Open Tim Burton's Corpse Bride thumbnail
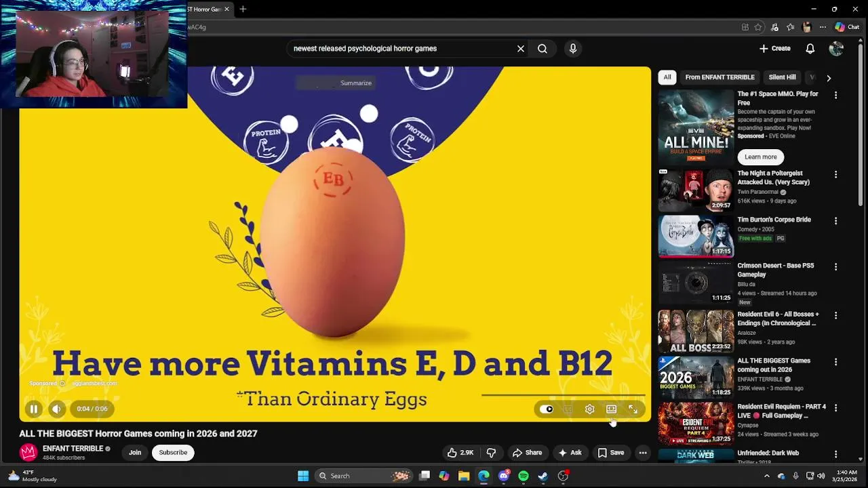Viewport: 868px width, 488px height. 696,237
